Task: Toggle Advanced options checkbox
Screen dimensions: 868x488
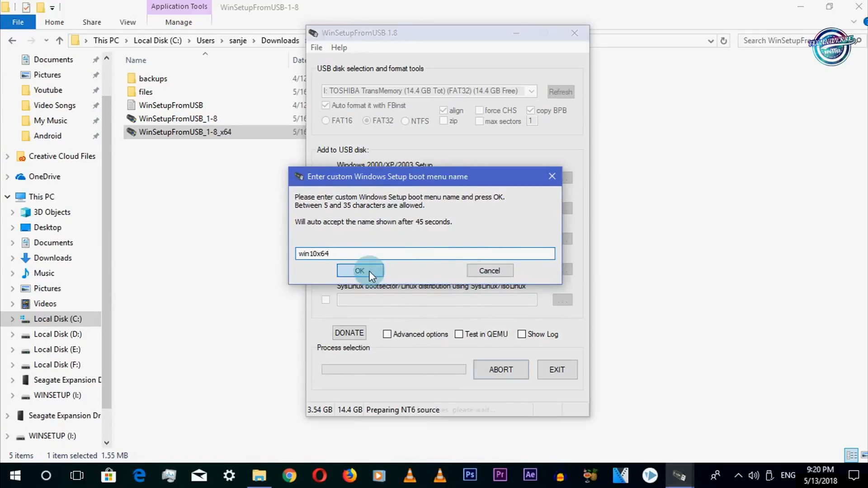Action: 387,334
